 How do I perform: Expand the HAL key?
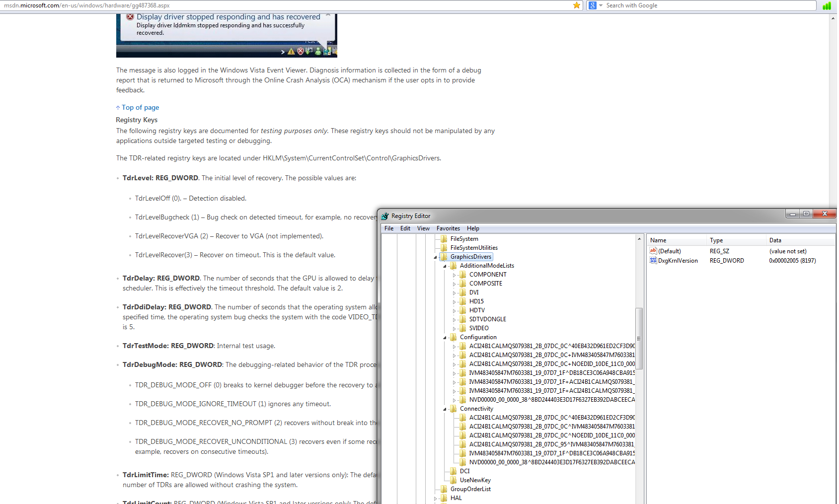(x=436, y=499)
